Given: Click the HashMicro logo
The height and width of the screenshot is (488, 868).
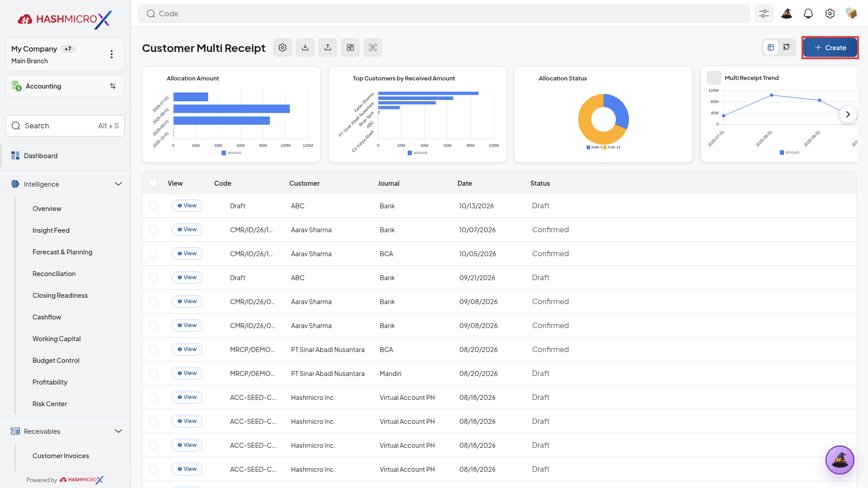Looking at the screenshot, I should point(65,19).
